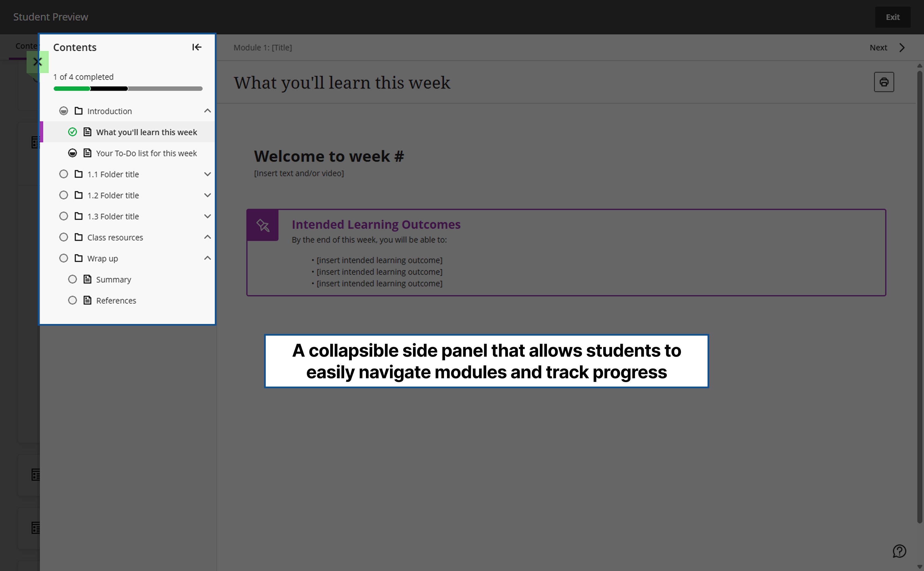Click the 1 of 4 completed progress bar
The width and height of the screenshot is (924, 571).
(x=128, y=88)
